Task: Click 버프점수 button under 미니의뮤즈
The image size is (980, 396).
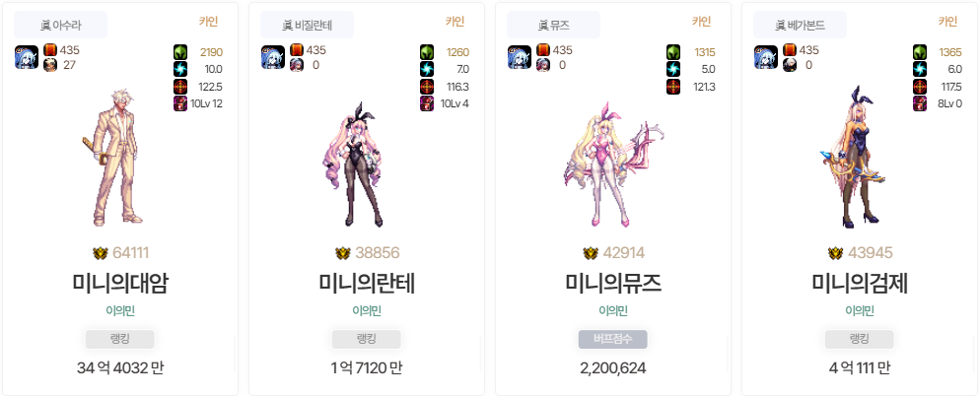Action: coord(612,339)
